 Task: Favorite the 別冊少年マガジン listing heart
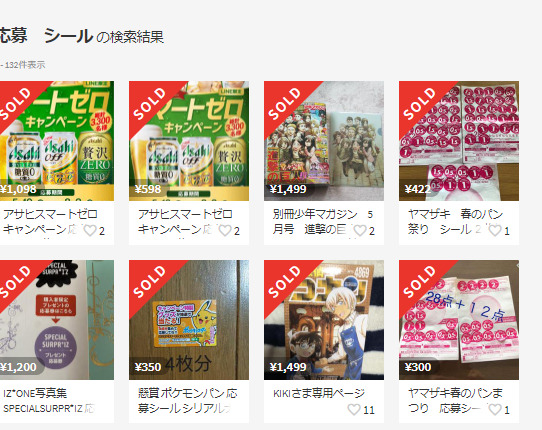tap(359, 230)
